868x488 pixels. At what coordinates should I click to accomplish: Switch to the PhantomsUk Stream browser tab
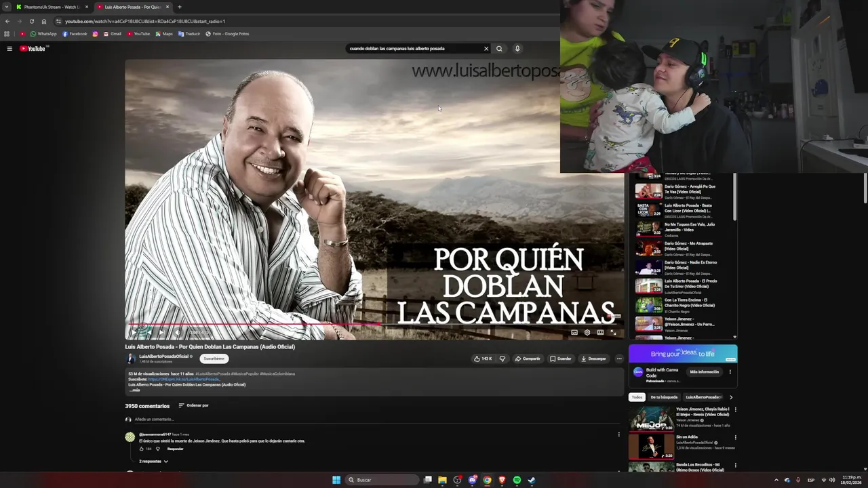pos(52,7)
